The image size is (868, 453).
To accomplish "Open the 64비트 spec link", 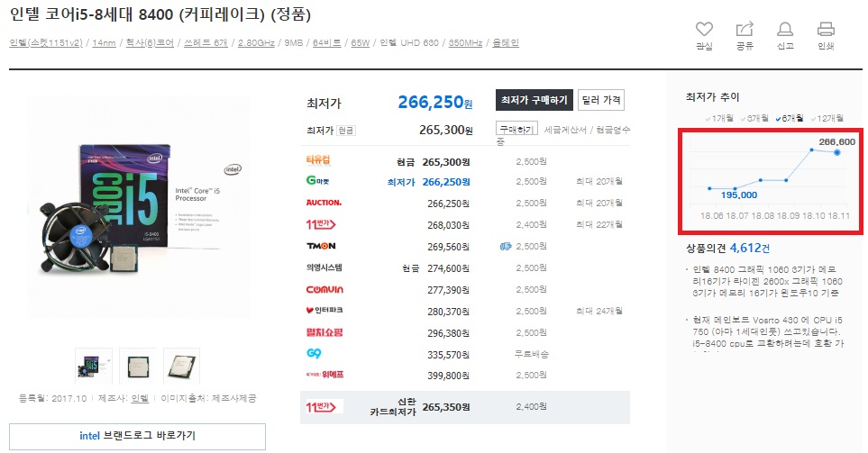I will (326, 42).
